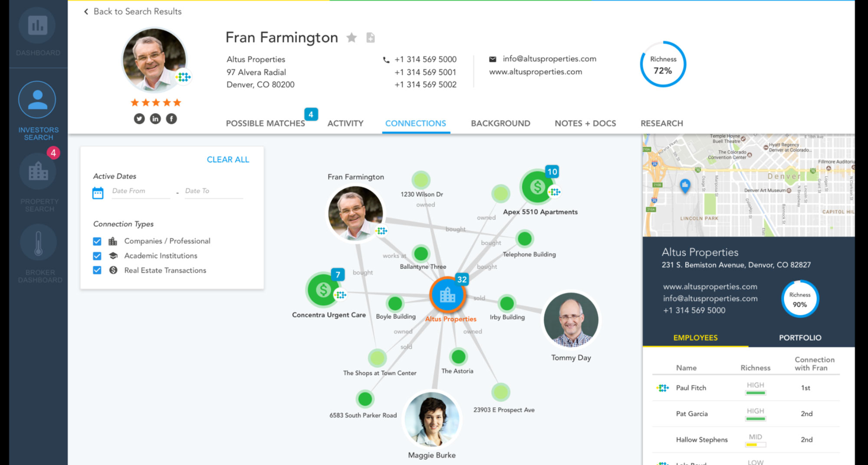Viewport: 868px width, 465px height.
Task: Open the Dashboard panel from the sidebar
Action: click(x=37, y=26)
